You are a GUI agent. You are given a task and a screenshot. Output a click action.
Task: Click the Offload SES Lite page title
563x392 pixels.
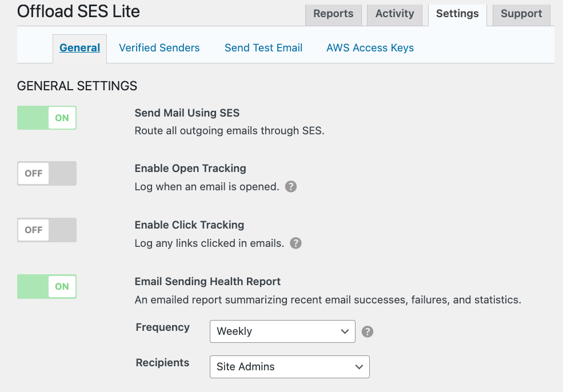[78, 11]
